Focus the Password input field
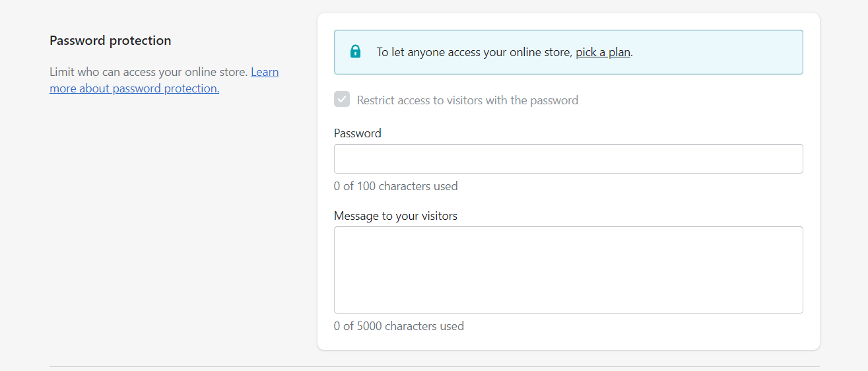Image resolution: width=868 pixels, height=371 pixels. (568, 158)
